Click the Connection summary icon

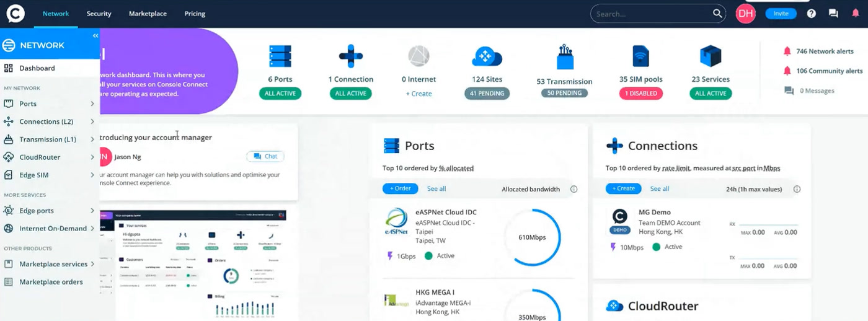(x=351, y=56)
